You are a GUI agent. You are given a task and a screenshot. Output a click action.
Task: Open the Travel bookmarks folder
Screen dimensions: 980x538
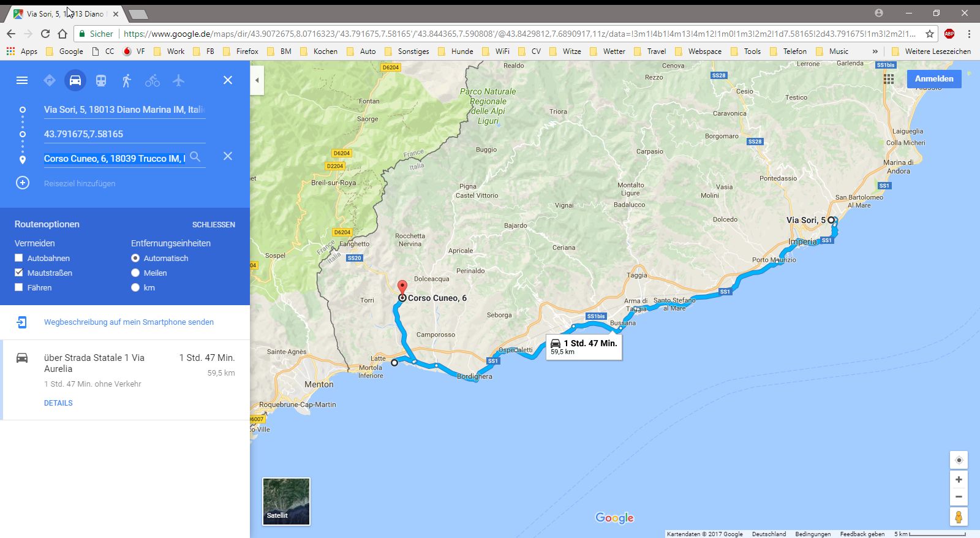650,51
